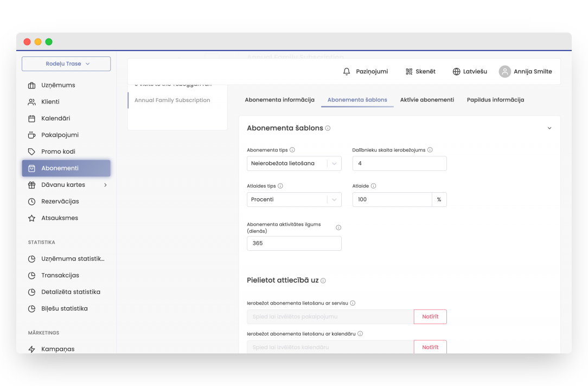
Task: Open the Rodeļu Trase company dropdown
Action: point(66,64)
